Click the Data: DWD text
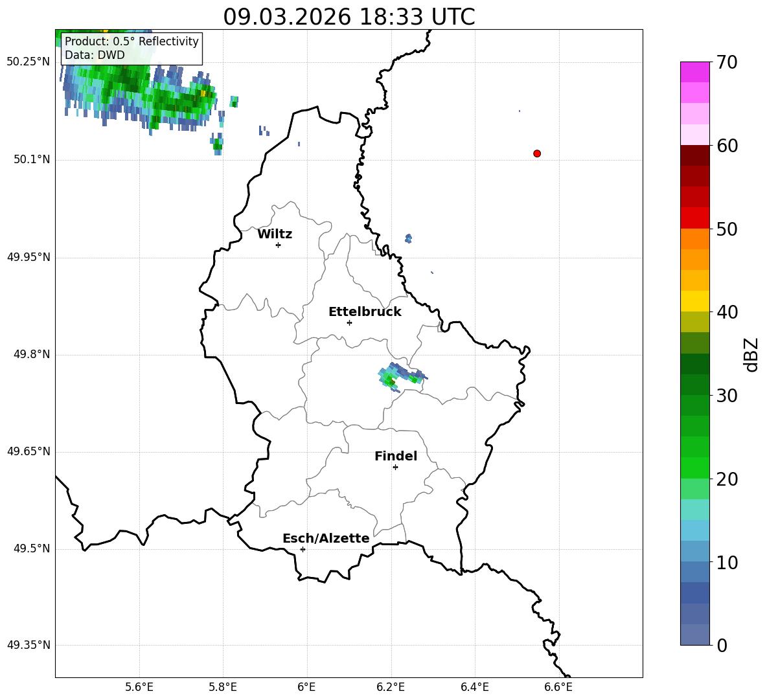Image resolution: width=767 pixels, height=700 pixels. (95, 55)
